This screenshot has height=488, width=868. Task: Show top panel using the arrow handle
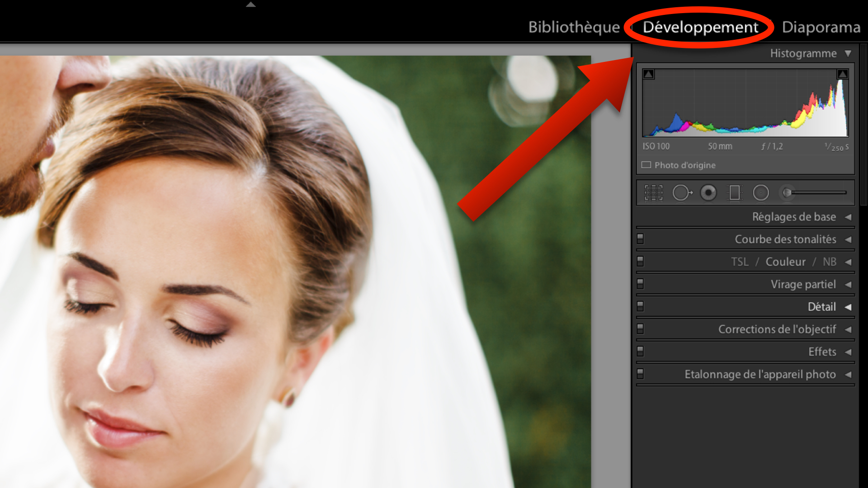tap(251, 5)
